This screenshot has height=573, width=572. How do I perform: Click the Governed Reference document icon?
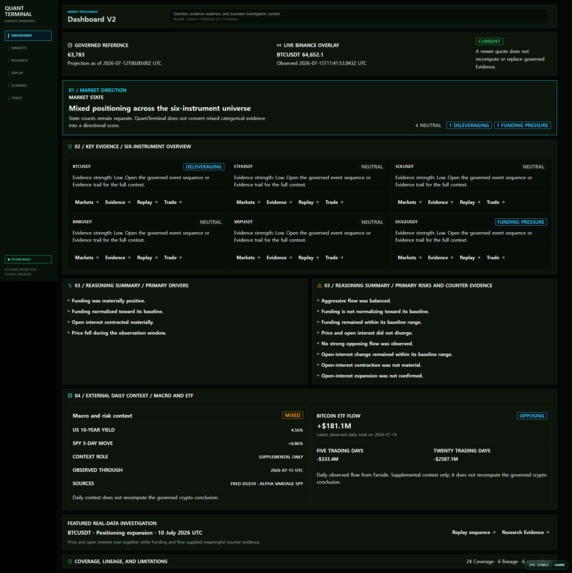(x=70, y=45)
